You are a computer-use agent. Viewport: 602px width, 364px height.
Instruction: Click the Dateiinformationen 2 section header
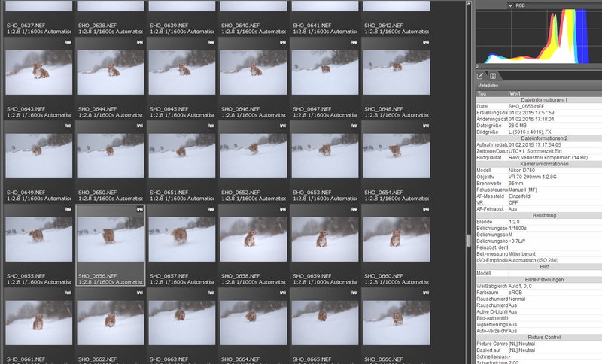[x=544, y=138]
